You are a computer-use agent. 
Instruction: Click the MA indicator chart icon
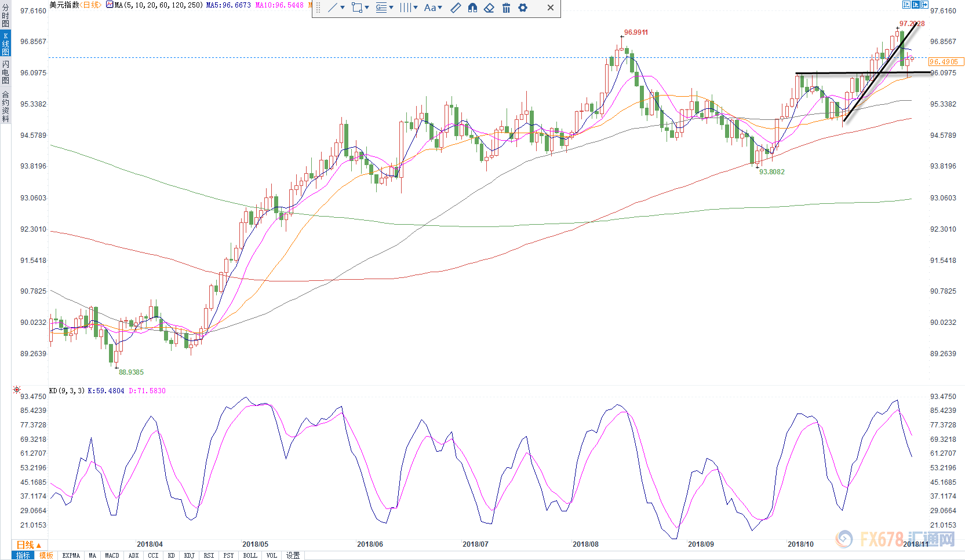(110, 5)
